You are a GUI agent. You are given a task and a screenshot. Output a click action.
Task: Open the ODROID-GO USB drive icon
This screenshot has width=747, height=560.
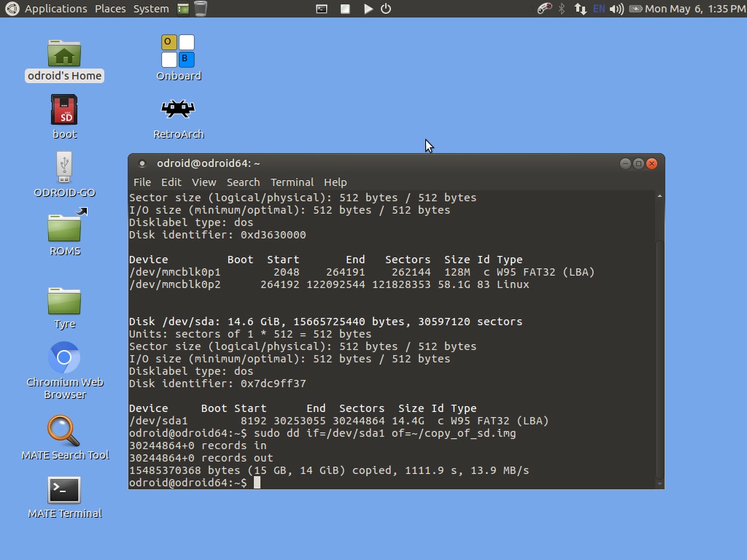tap(64, 168)
